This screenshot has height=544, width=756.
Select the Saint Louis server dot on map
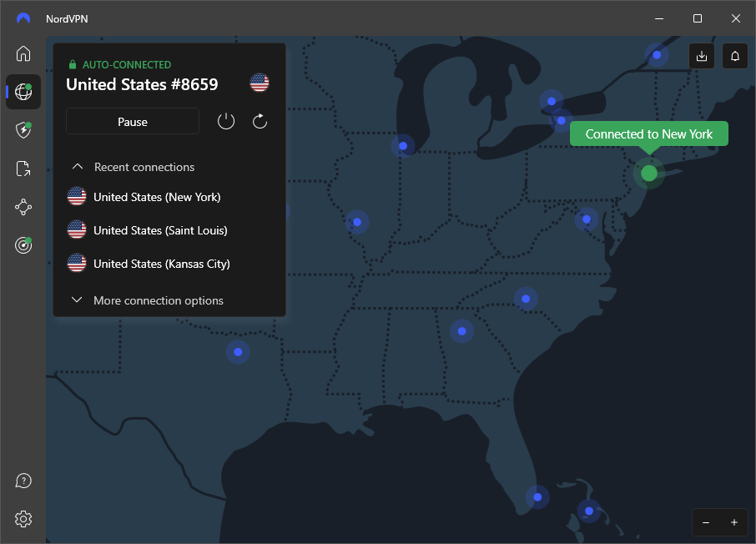click(357, 222)
